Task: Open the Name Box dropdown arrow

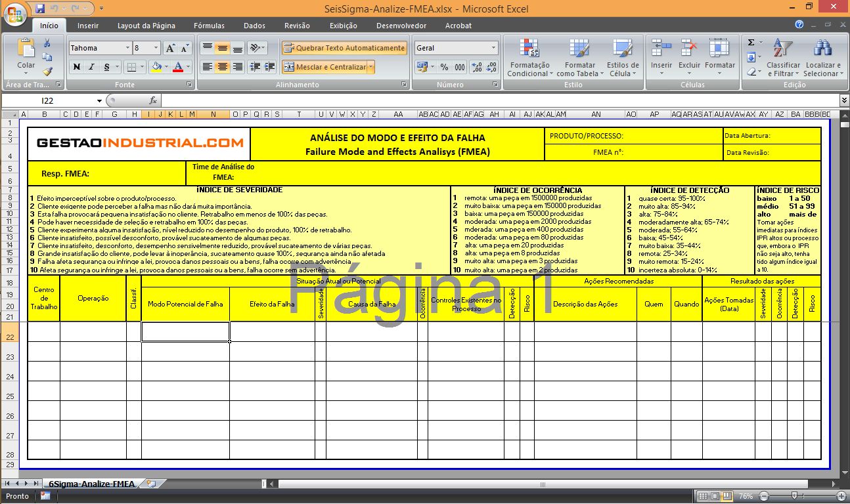Action: pyautogui.click(x=100, y=101)
